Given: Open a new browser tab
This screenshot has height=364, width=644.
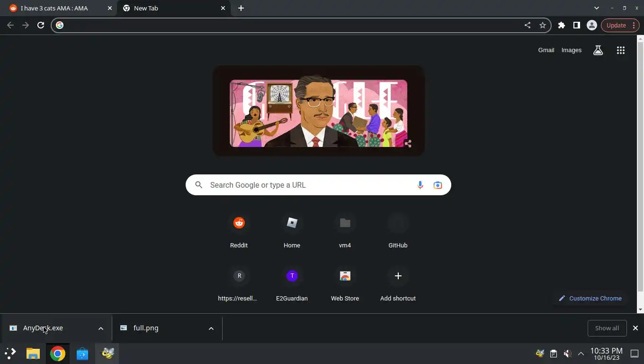Looking at the screenshot, I should click(241, 8).
